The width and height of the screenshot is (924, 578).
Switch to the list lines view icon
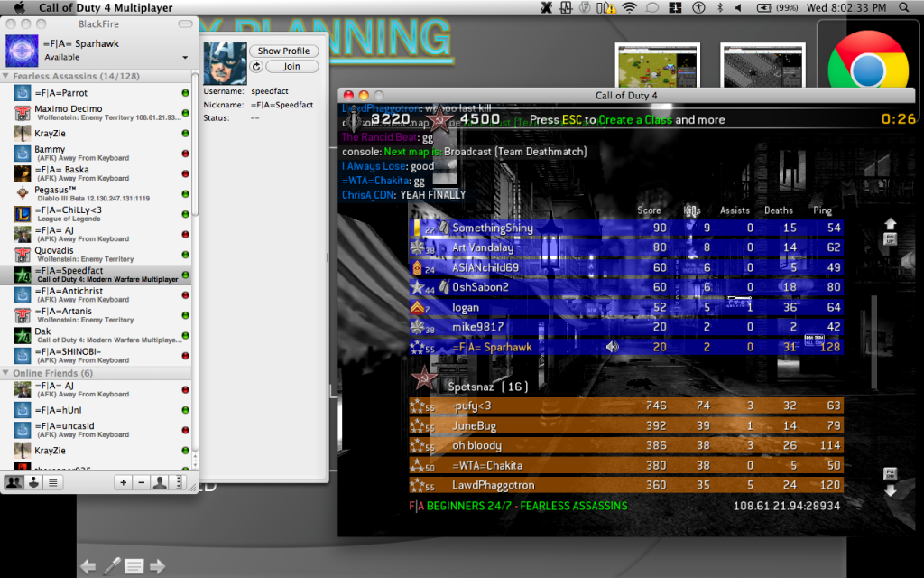click(x=52, y=482)
